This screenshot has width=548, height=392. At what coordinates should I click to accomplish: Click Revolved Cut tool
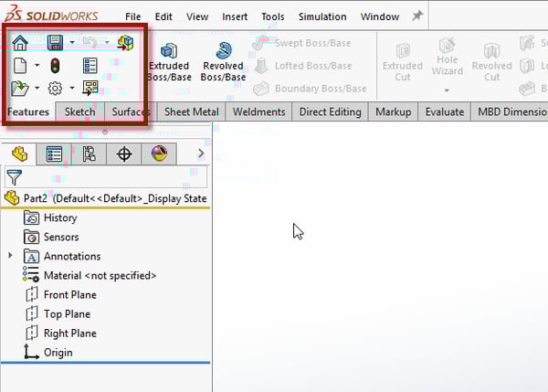(491, 62)
